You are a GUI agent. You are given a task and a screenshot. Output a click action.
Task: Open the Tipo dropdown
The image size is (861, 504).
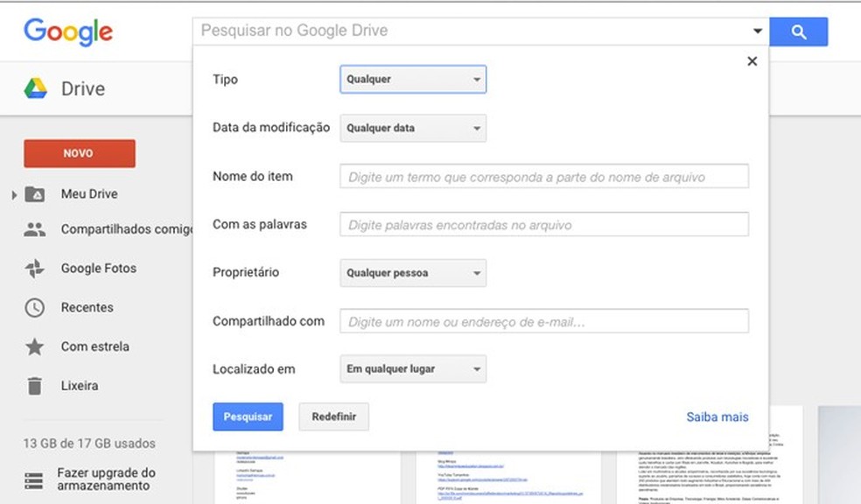(x=413, y=79)
